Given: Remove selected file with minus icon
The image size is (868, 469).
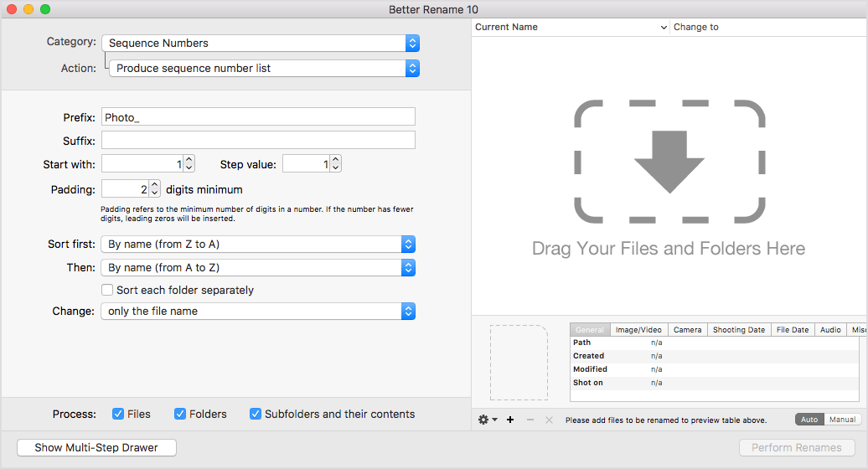Looking at the screenshot, I should (530, 420).
